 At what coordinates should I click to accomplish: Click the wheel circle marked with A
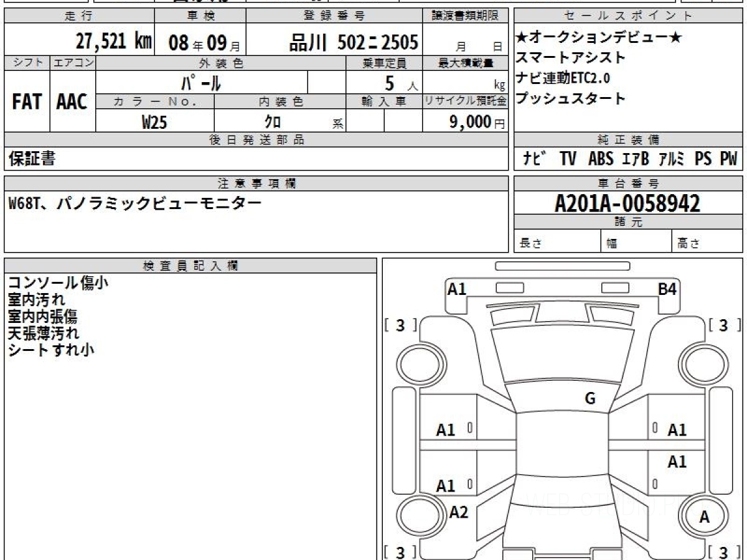click(x=704, y=516)
